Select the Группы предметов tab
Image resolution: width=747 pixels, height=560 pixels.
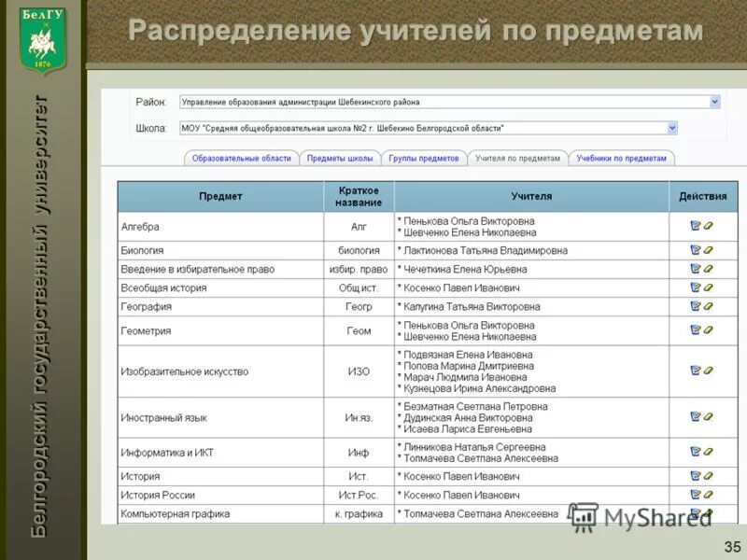pos(422,159)
